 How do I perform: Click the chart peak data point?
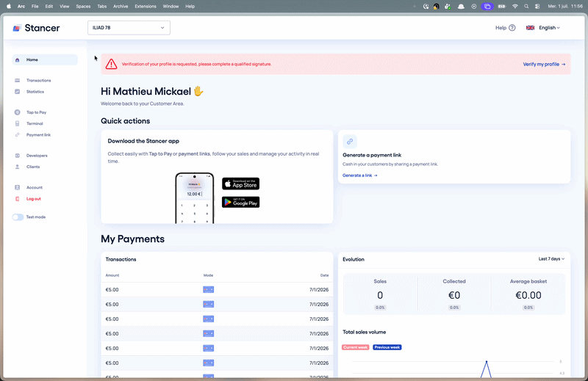point(487,362)
